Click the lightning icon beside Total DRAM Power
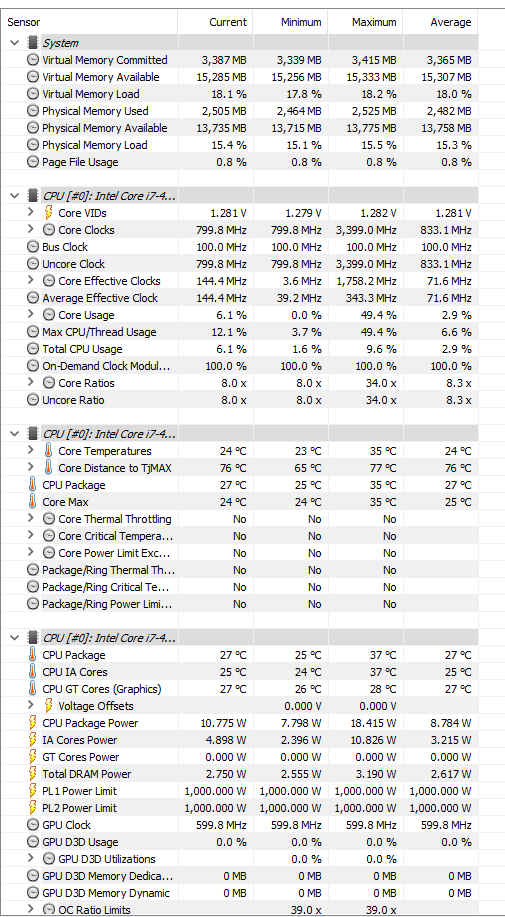This screenshot has height=917, width=505. coord(33,774)
